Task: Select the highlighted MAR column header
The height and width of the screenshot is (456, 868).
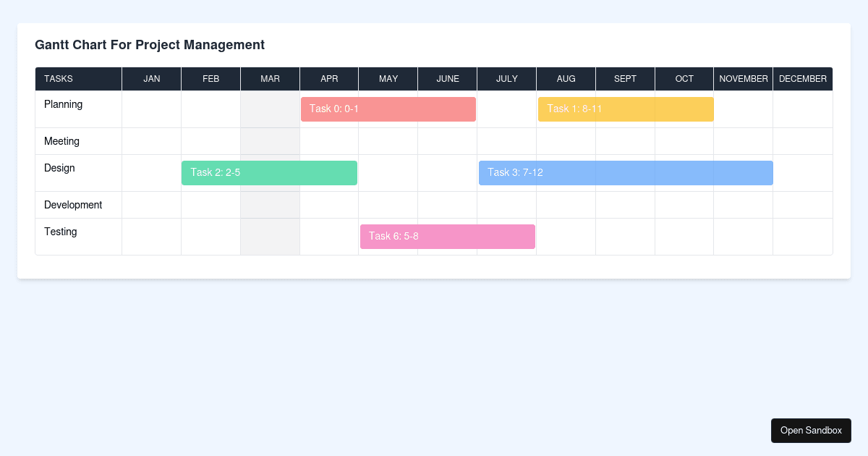Action: [270, 79]
